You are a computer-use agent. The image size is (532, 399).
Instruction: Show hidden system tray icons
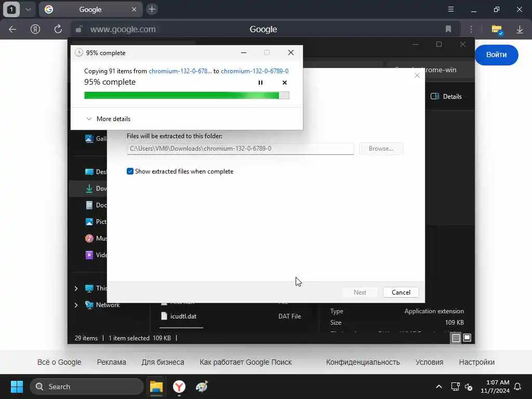click(438, 387)
